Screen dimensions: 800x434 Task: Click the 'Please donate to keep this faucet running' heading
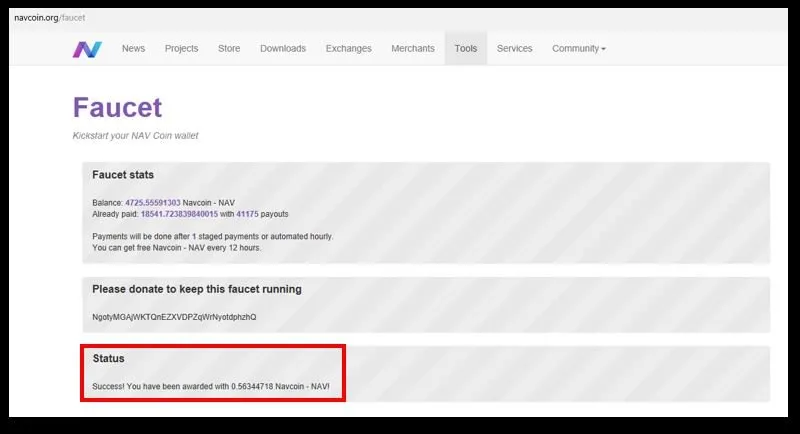[197, 289]
